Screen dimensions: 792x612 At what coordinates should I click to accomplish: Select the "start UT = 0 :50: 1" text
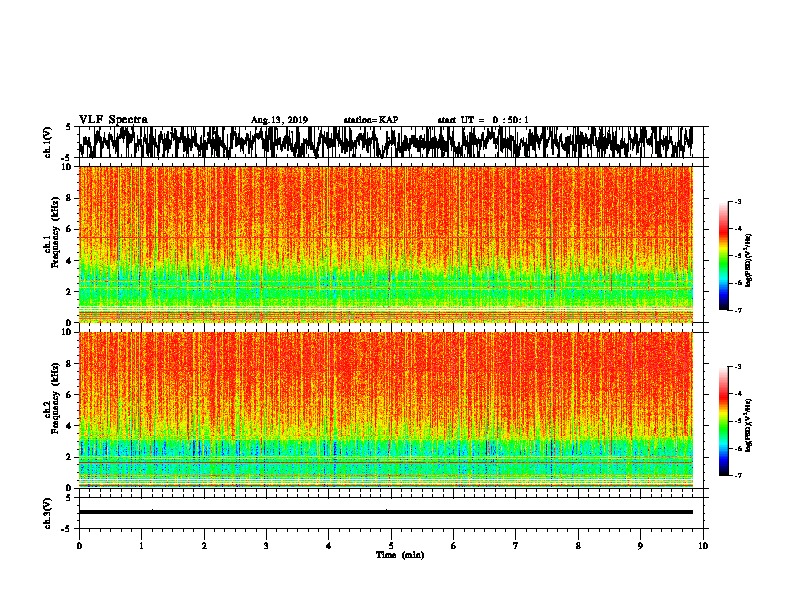(483, 120)
